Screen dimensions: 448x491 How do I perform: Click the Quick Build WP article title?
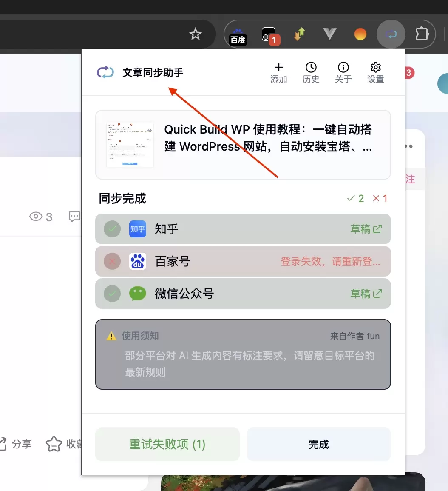pos(268,138)
